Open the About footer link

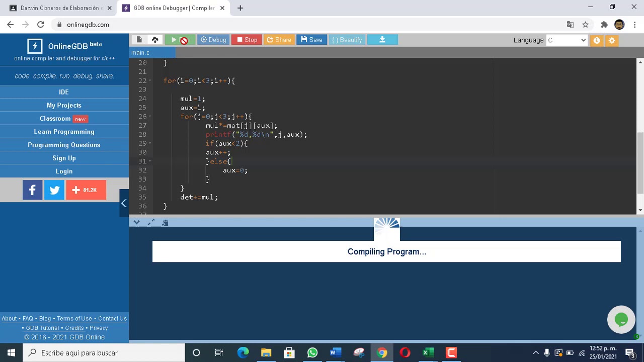[x=9, y=318]
